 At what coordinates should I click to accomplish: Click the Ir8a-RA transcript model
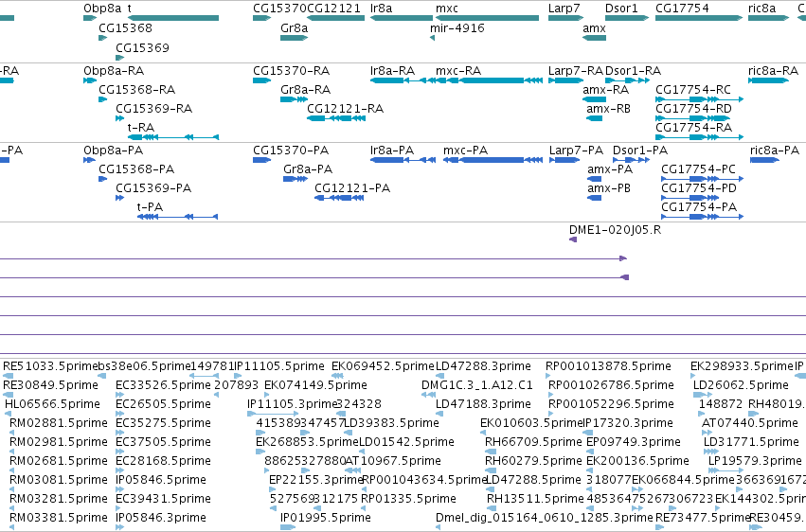[x=402, y=80]
